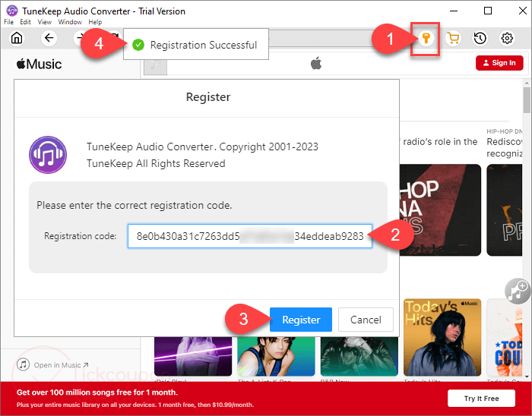Screen dimensions: 532x416
Task: Close the TuneKeep window
Action: click(523, 11)
